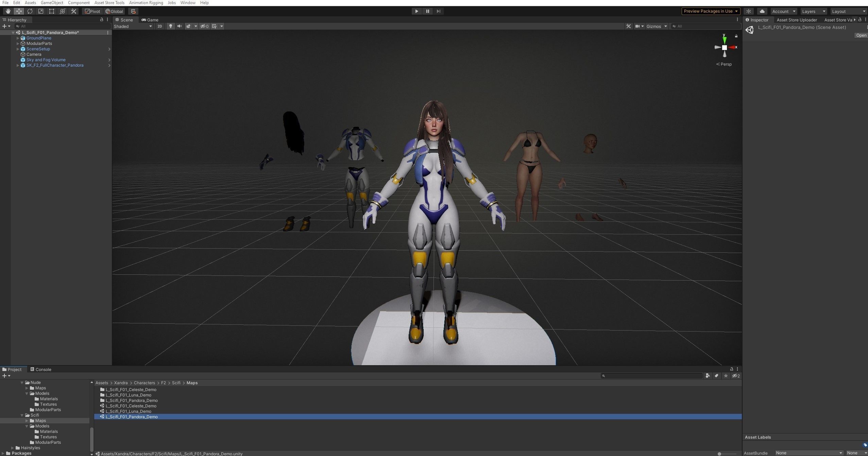Expand SK_F2_FullCharacter_Pandora in Hierarchy
The width and height of the screenshot is (868, 456).
18,65
